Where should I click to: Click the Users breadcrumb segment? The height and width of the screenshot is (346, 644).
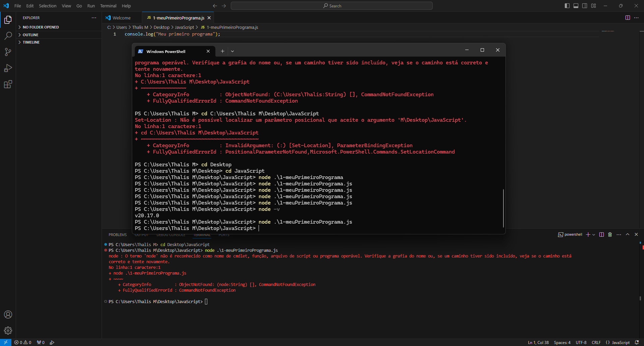pyautogui.click(x=121, y=27)
